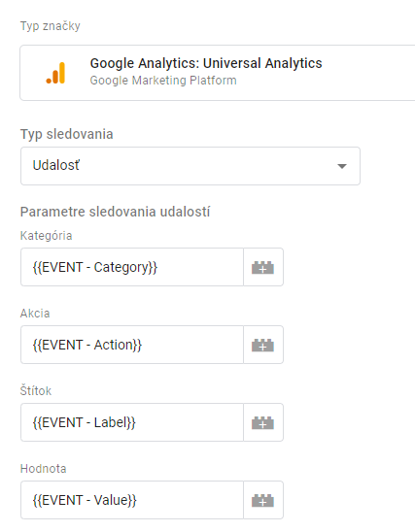Image resolution: width=415 pixels, height=532 pixels.
Task: Focus the {{EVENT - Category}} input field
Action: [x=132, y=267]
